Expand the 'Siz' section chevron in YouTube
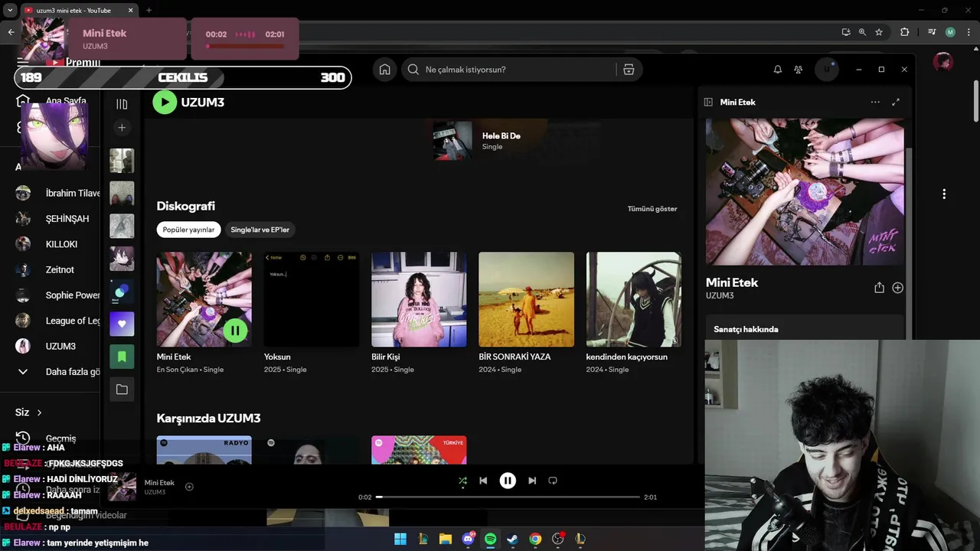 pyautogui.click(x=39, y=412)
